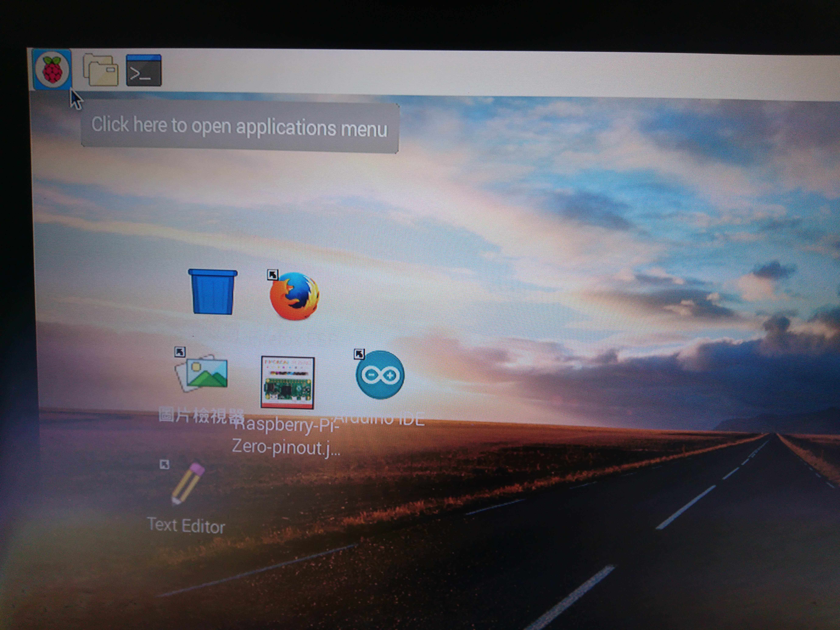This screenshot has width=840, height=630.
Task: Click the Raspberry Pi Zero pinout image thumbnail
Action: point(287,382)
